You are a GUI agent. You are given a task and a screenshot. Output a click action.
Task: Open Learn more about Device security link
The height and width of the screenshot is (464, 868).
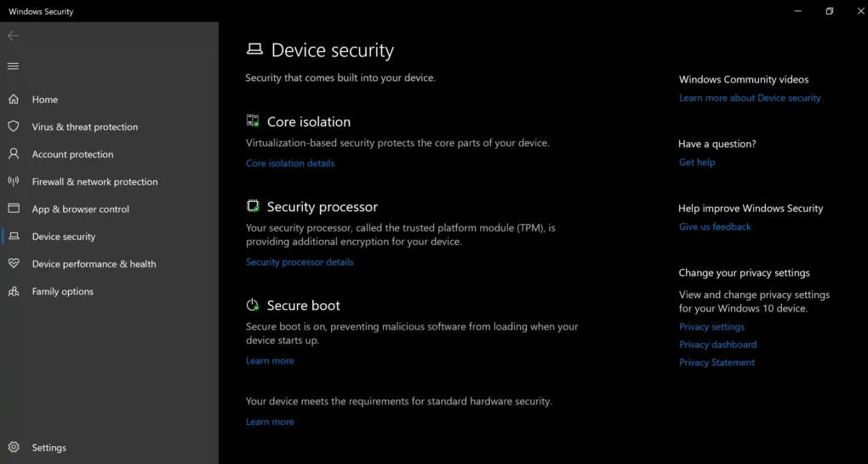pyautogui.click(x=750, y=98)
